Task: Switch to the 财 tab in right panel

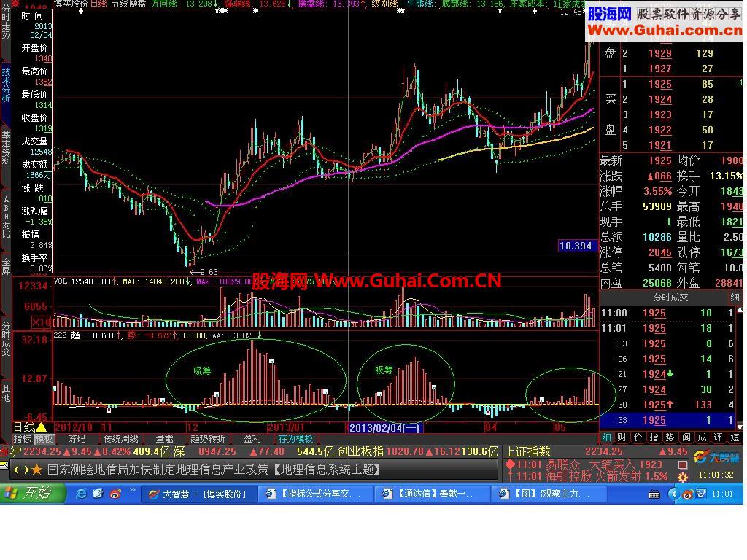Action: (x=621, y=437)
